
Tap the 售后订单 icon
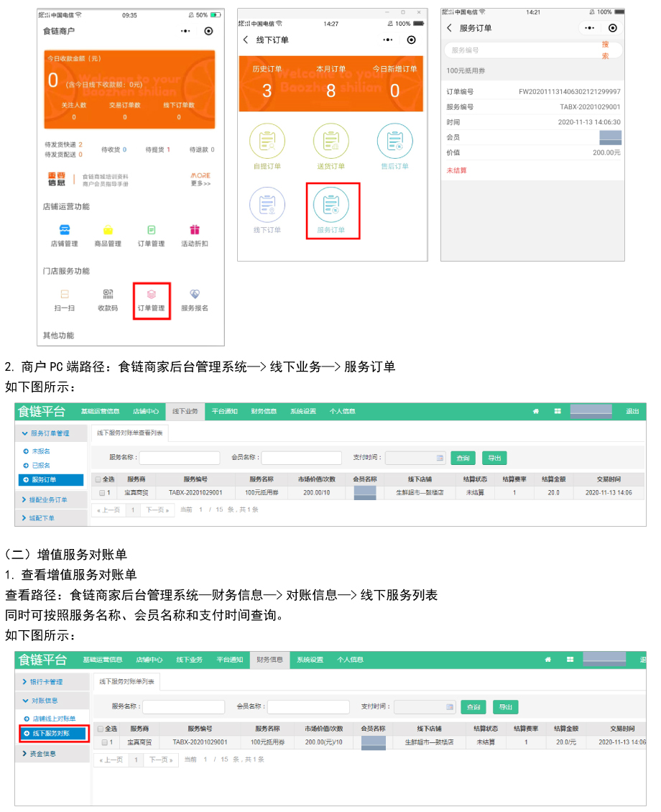coord(394,142)
